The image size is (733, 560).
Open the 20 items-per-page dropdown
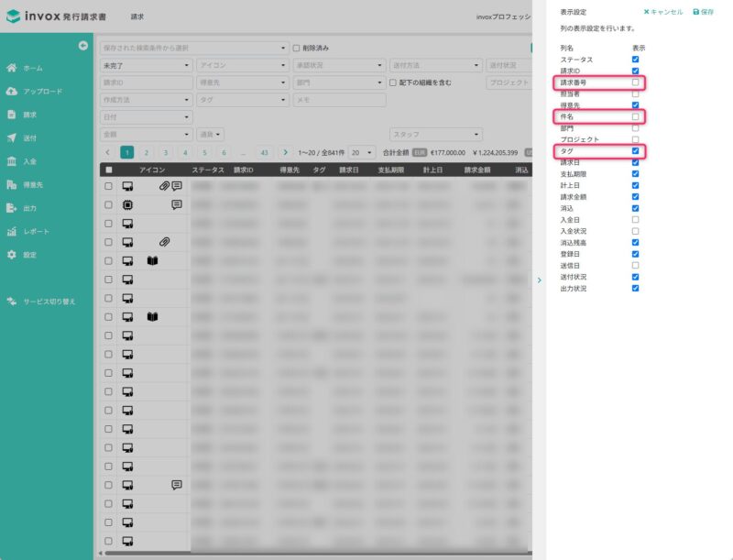(362, 152)
